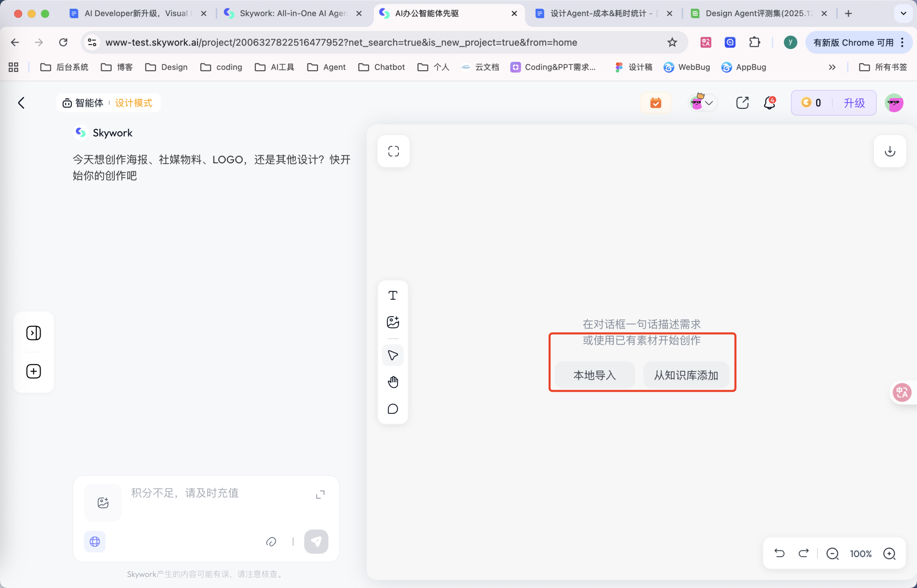Toggle web search with the globe icon
This screenshot has height=588, width=917.
[94, 541]
